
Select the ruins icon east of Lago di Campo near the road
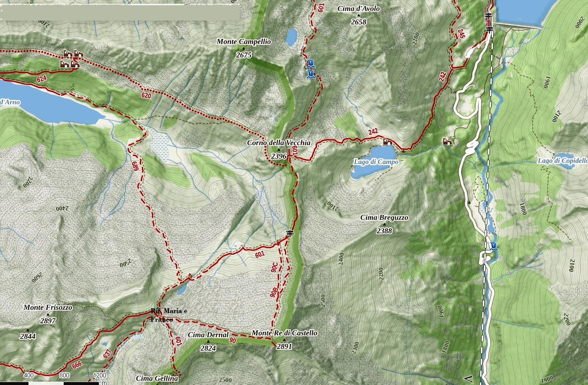(x=447, y=141)
